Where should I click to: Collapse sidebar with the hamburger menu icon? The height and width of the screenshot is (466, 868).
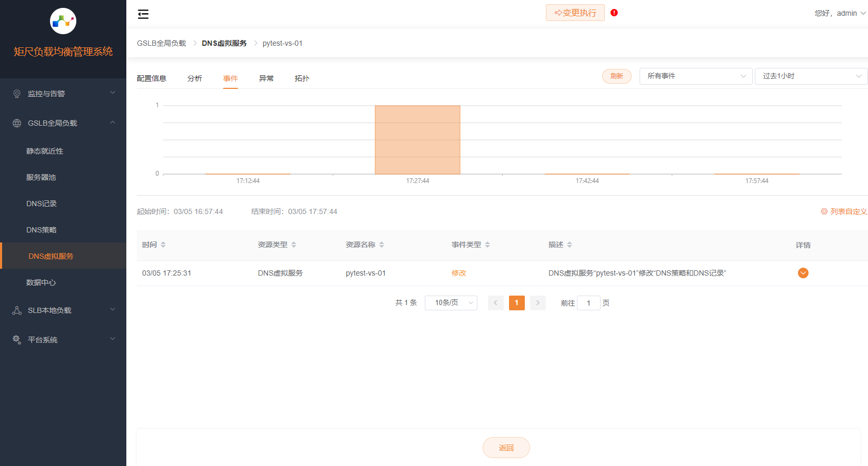(143, 14)
